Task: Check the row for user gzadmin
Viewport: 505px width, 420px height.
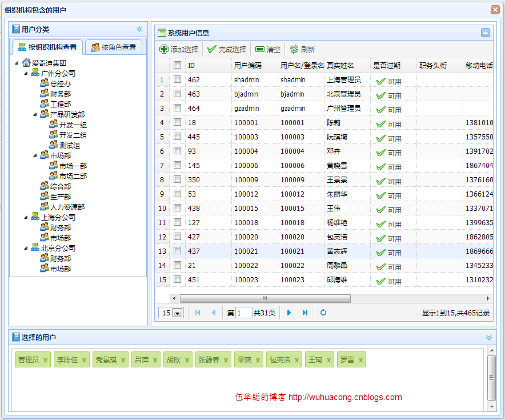Action: coord(177,107)
